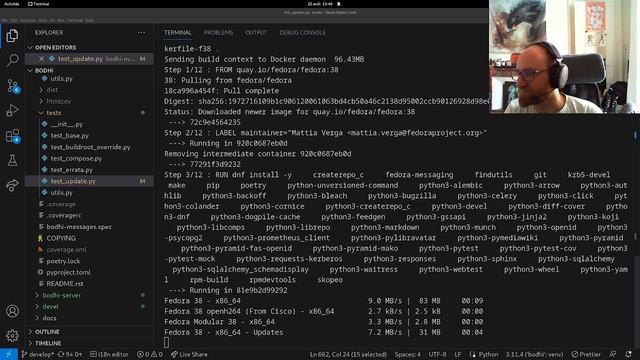Select Python interpreter 3.11.4 bodhi venv
The image size is (640, 360).
click(x=534, y=354)
